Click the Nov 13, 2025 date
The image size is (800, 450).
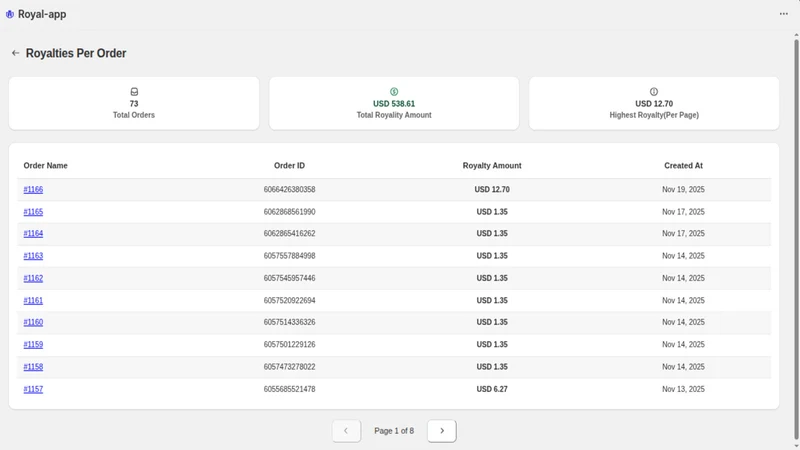point(683,389)
